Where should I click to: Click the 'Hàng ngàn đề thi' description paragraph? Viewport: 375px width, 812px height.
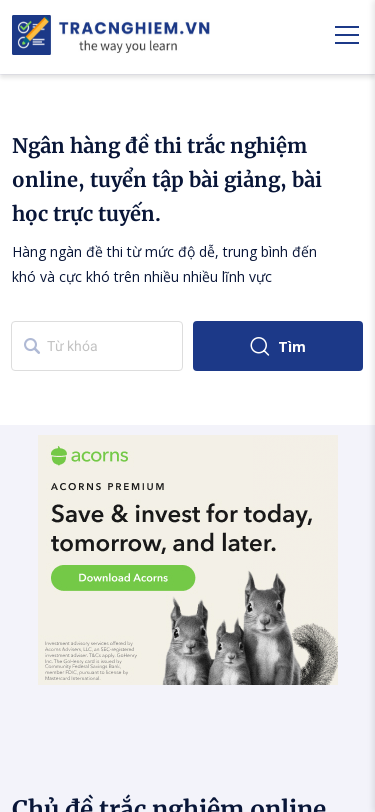[165, 265]
